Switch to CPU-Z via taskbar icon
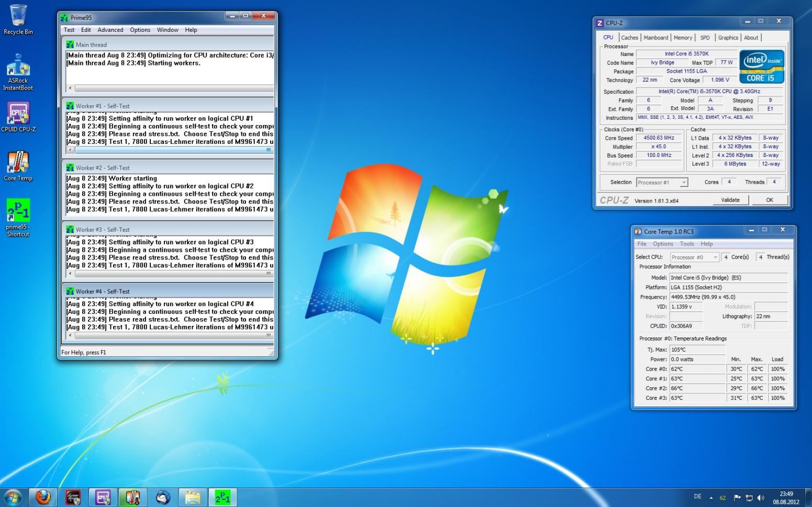Viewport: 812px width, 507px height. pos(103,497)
